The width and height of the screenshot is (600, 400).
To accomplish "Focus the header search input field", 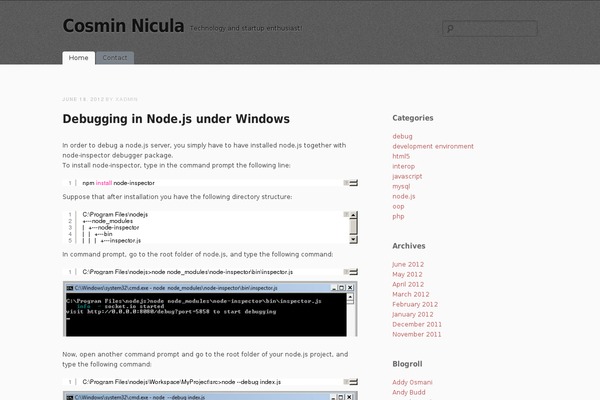I will point(490,28).
